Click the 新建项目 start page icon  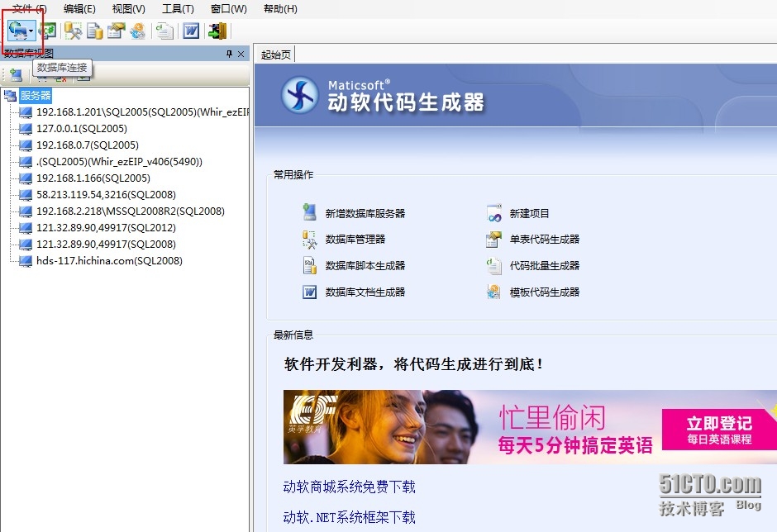pos(494,213)
